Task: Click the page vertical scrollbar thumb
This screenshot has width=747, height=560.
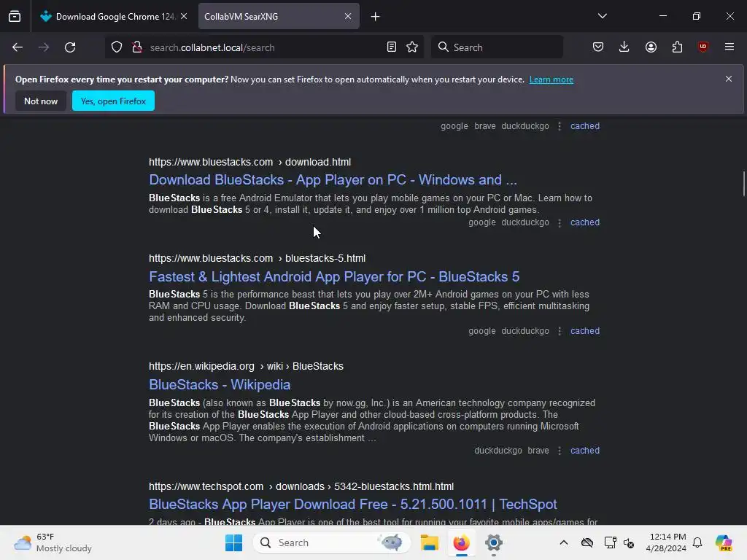Action: [743, 183]
